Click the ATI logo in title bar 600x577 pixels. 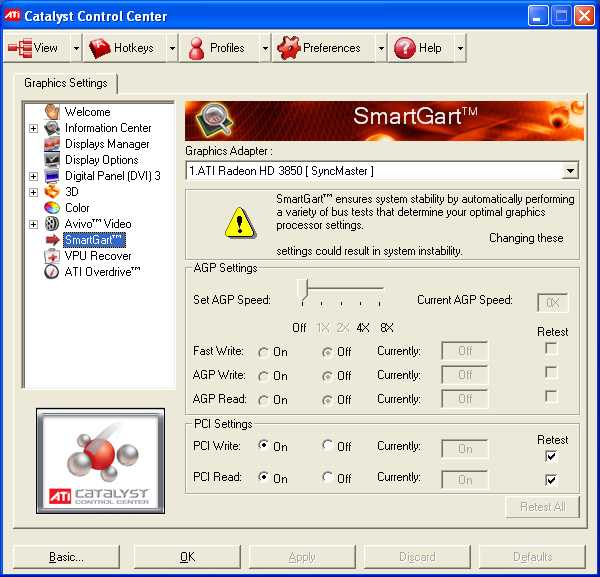tap(12, 16)
